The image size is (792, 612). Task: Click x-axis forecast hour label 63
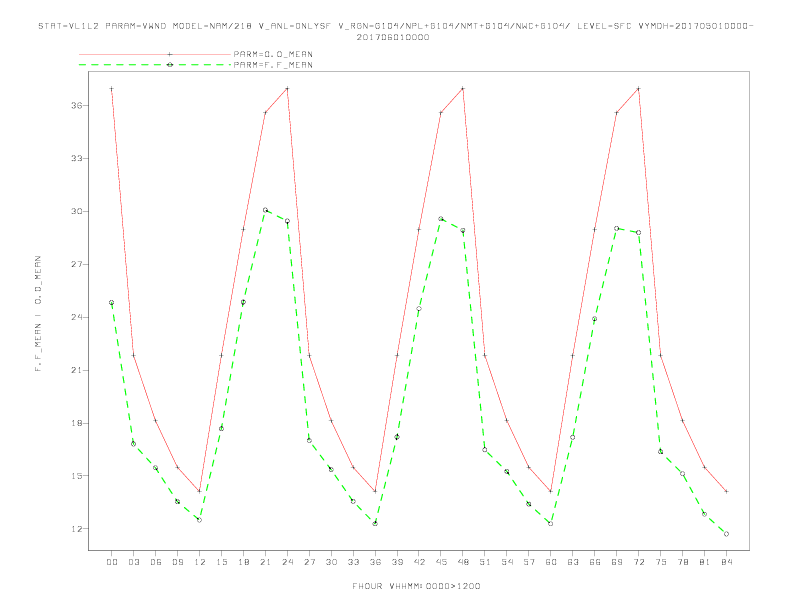click(x=573, y=562)
